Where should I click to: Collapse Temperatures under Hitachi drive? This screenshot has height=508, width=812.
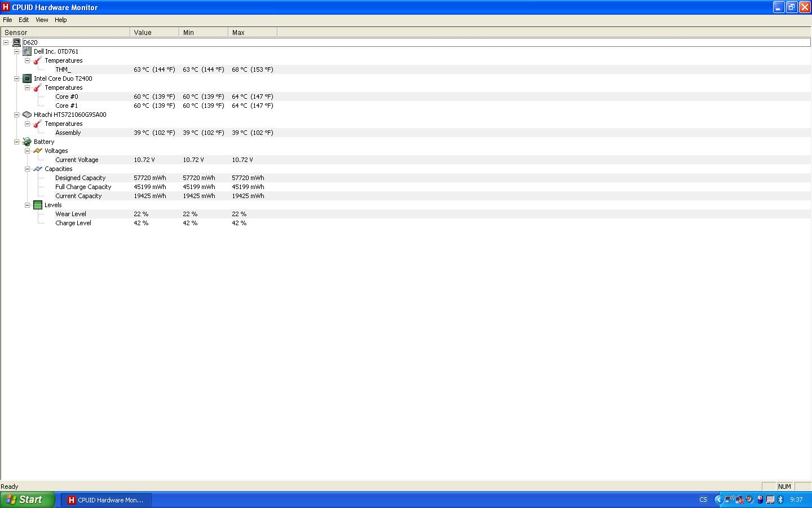tap(27, 124)
